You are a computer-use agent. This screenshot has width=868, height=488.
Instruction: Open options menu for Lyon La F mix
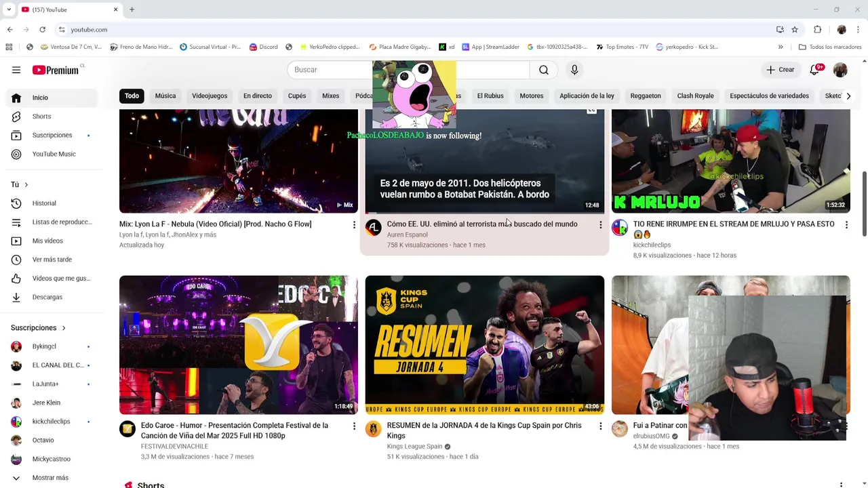click(x=354, y=224)
